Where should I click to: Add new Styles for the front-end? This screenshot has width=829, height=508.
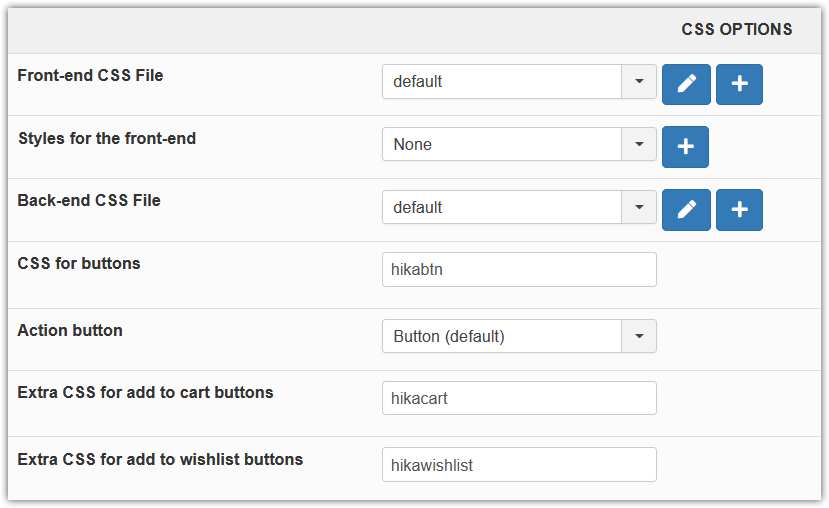coord(685,146)
